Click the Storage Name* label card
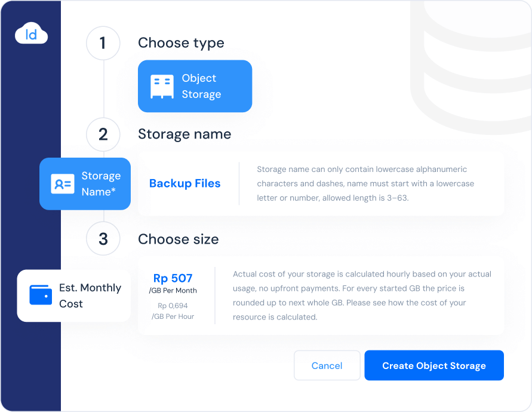Screen dimensions: 532x412 pyautogui.click(x=85, y=184)
